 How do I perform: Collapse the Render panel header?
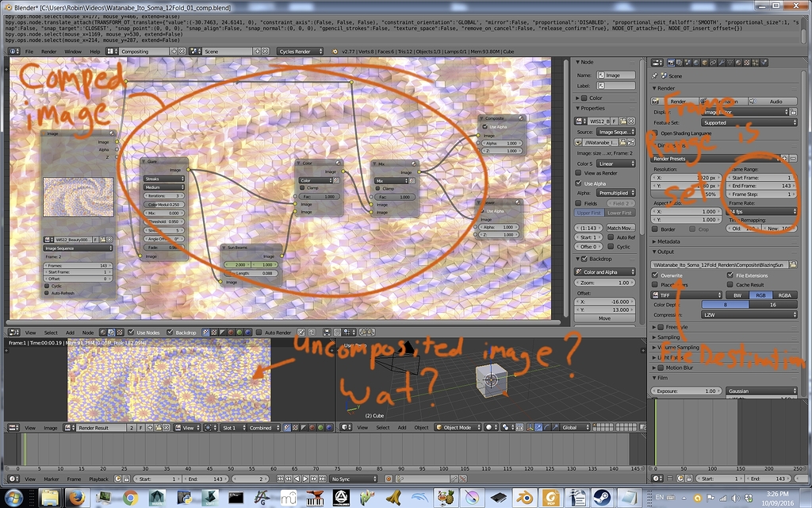coord(665,88)
